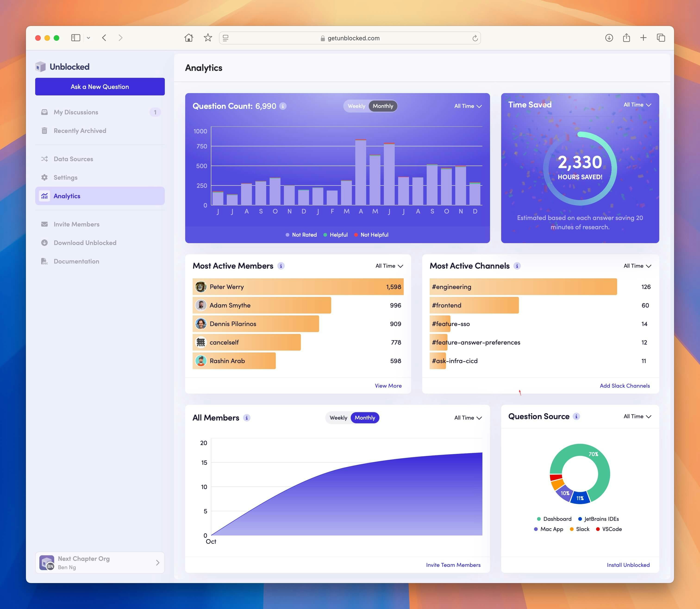Click View More link
The height and width of the screenshot is (609, 700).
[388, 386]
